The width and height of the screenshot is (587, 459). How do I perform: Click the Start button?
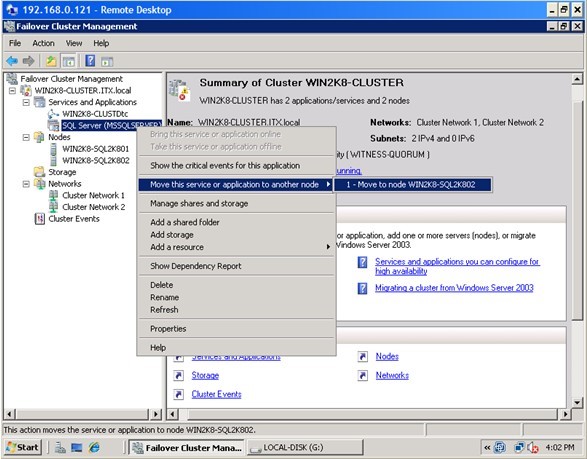tap(22, 447)
